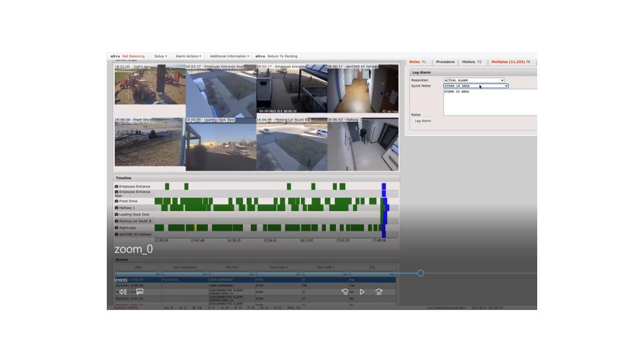The height and width of the screenshot is (362, 644).
Task: Select the Hallway 1 camera icon in timeline
Action: (x=116, y=208)
